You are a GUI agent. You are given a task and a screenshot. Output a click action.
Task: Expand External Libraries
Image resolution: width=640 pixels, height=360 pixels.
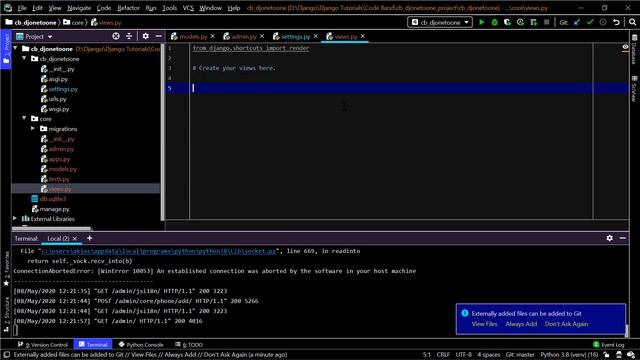16,219
